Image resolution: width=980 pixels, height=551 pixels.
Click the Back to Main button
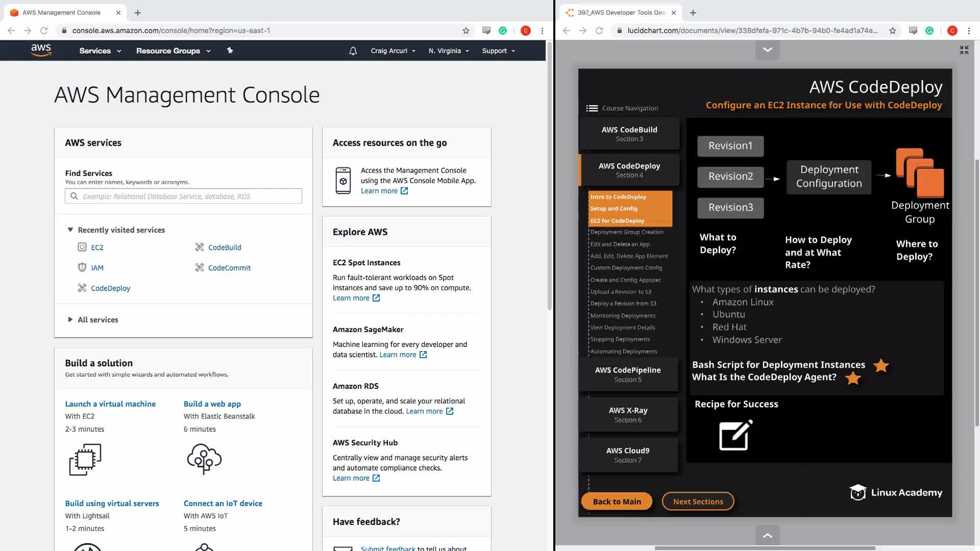[x=617, y=502]
